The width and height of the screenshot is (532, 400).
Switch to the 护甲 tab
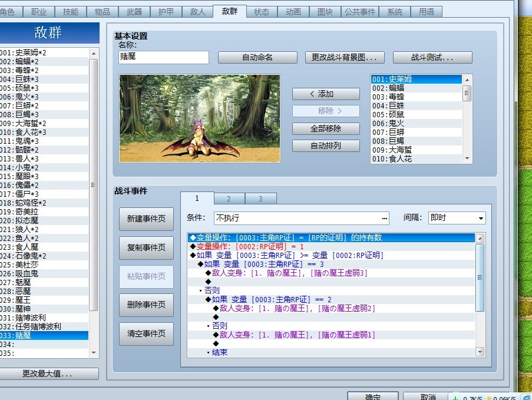[x=166, y=12]
